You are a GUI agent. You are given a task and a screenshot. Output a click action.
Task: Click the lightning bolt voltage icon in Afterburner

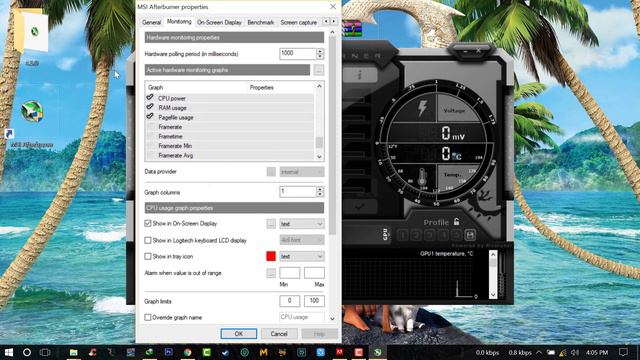(422, 109)
